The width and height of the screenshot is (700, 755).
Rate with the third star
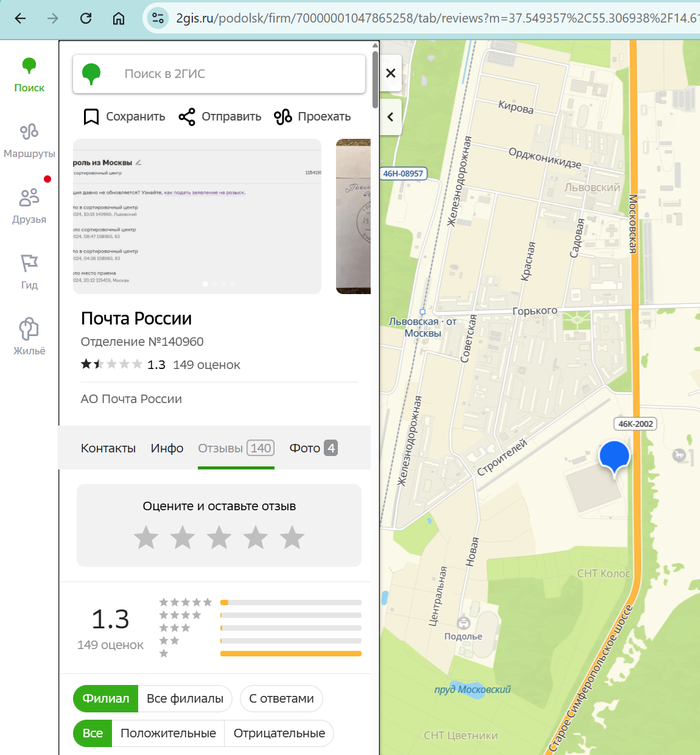click(x=219, y=537)
